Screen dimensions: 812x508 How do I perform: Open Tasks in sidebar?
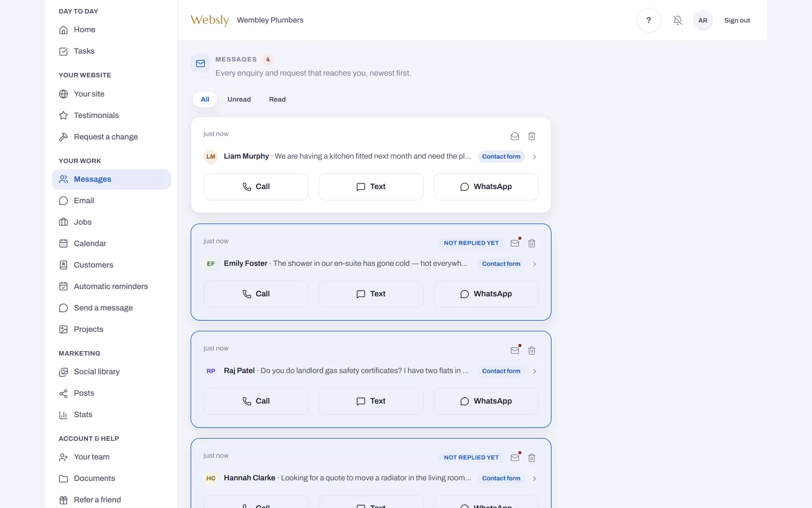point(111,51)
